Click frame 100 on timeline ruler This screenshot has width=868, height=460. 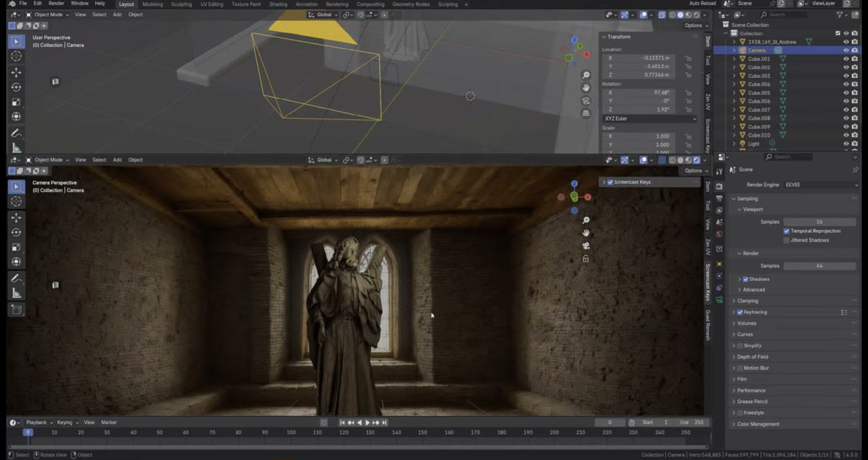(x=291, y=432)
